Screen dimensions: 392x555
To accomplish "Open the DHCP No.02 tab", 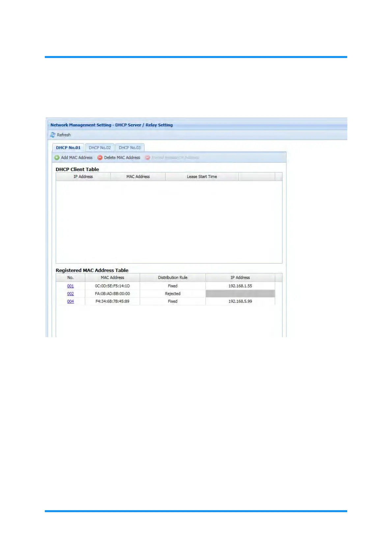I will [100, 148].
